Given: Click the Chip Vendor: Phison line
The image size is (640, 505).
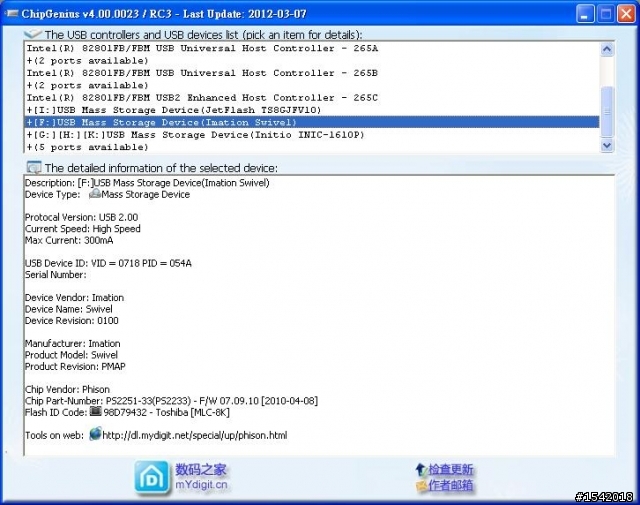Looking at the screenshot, I should pos(67,389).
